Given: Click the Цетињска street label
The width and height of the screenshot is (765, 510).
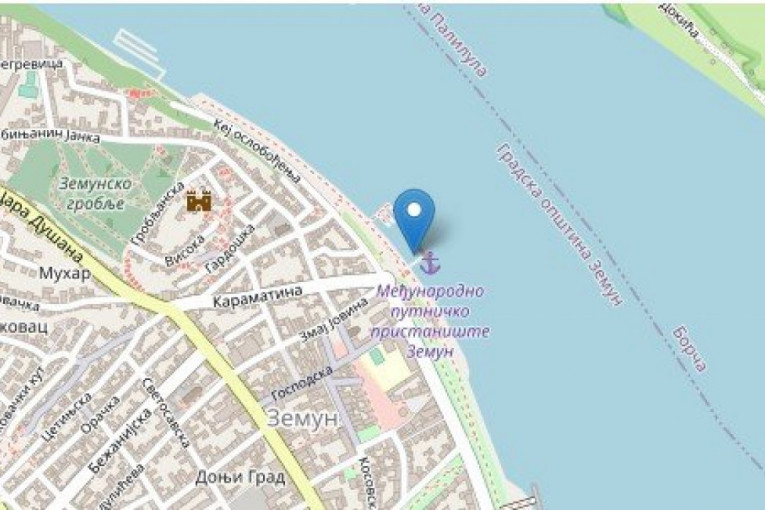Looking at the screenshot, I should pyautogui.click(x=67, y=417).
